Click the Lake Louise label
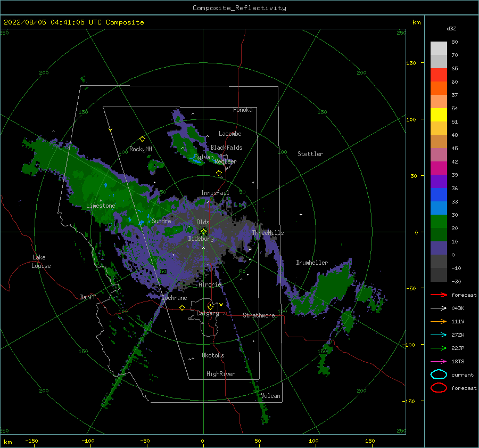Image resolution: width=479 pixels, height=448 pixels. coord(41,262)
